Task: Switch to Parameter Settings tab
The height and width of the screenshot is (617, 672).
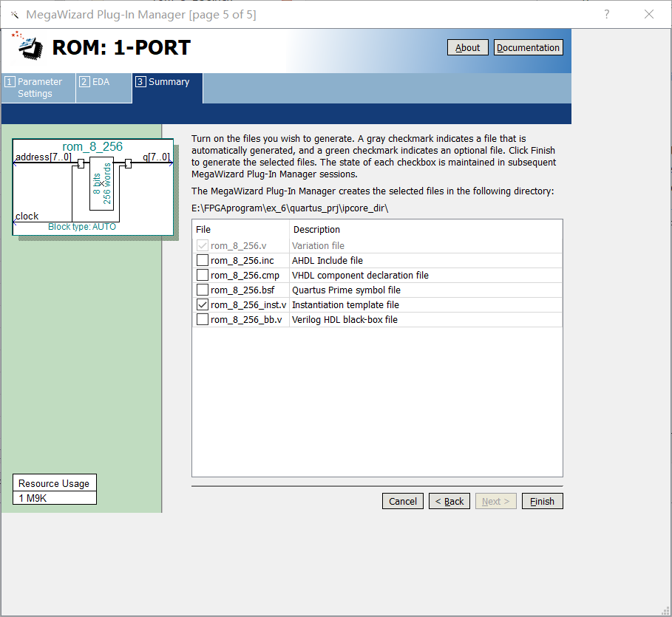Action: (x=38, y=88)
